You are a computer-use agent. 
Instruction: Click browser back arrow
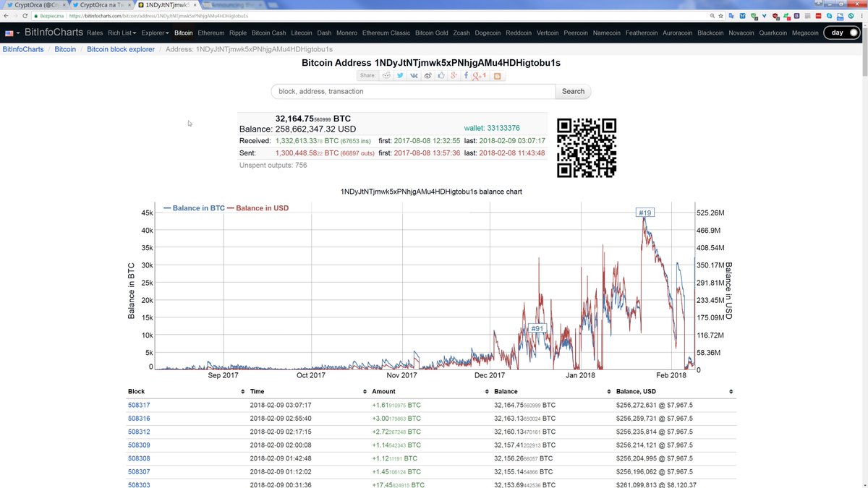7,15
